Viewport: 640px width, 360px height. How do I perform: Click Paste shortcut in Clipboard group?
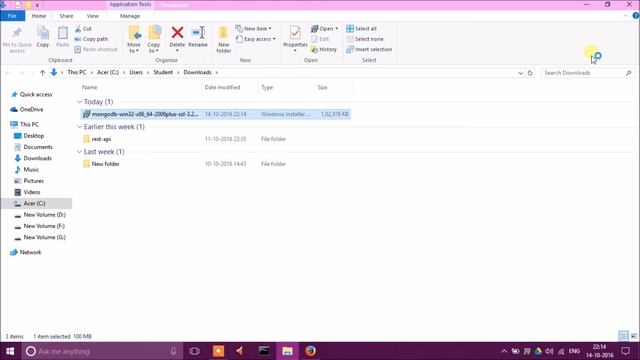click(x=96, y=49)
